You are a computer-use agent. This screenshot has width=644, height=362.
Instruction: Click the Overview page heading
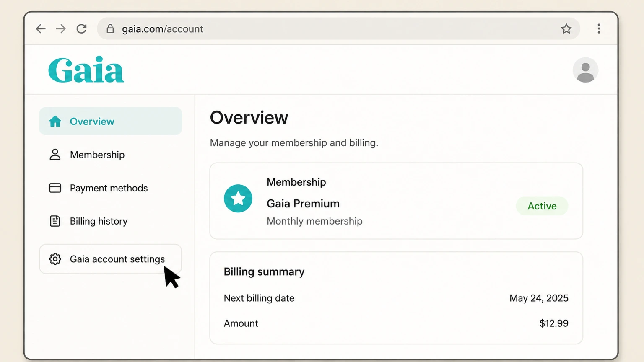click(x=249, y=118)
